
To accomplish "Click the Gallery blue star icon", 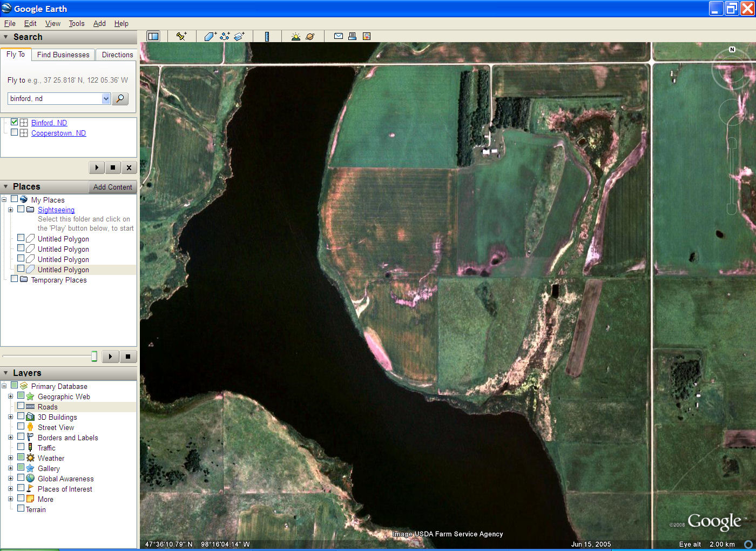I will 30,468.
